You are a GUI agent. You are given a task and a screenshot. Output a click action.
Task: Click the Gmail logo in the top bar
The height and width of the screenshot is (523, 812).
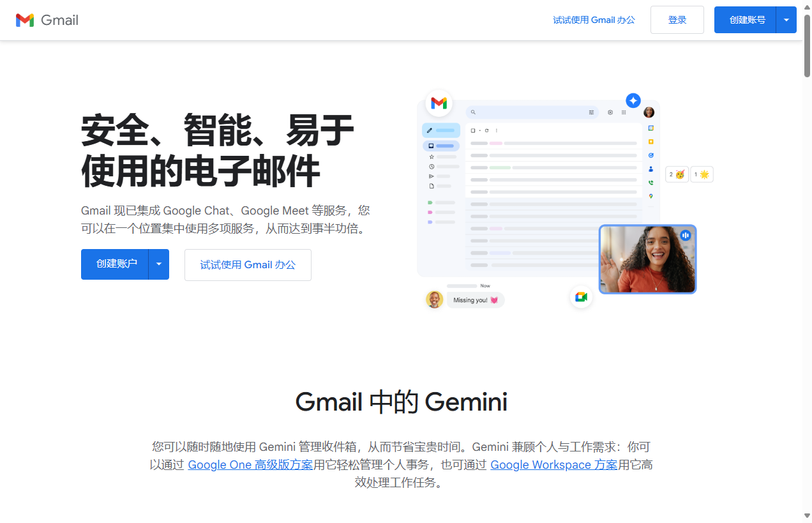46,20
